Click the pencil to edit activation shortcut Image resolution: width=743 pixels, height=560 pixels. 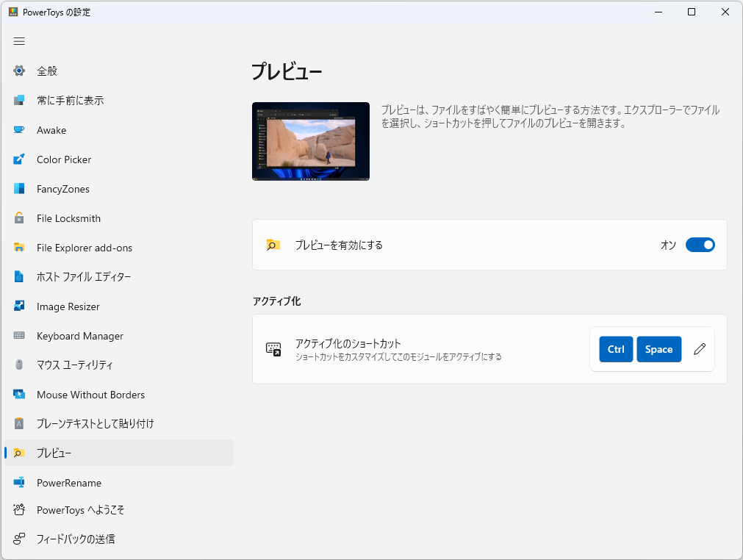pos(699,349)
